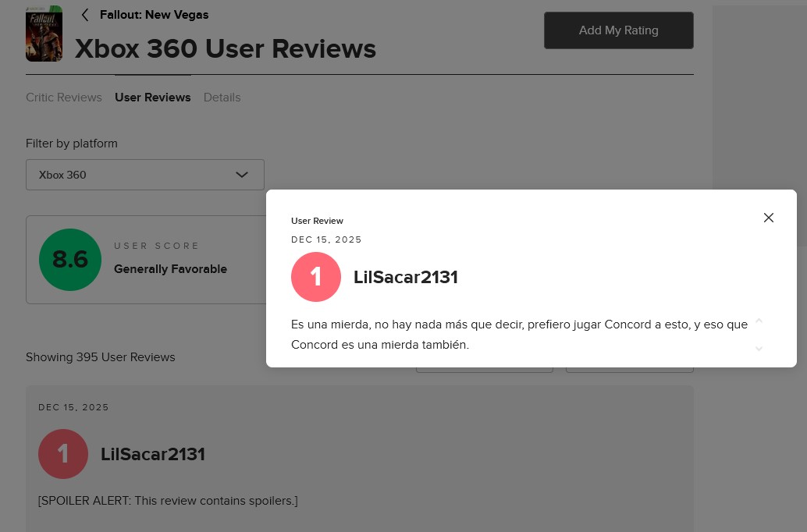Click the green 8.6 user score circle
This screenshot has width=807, height=532.
tap(70, 260)
